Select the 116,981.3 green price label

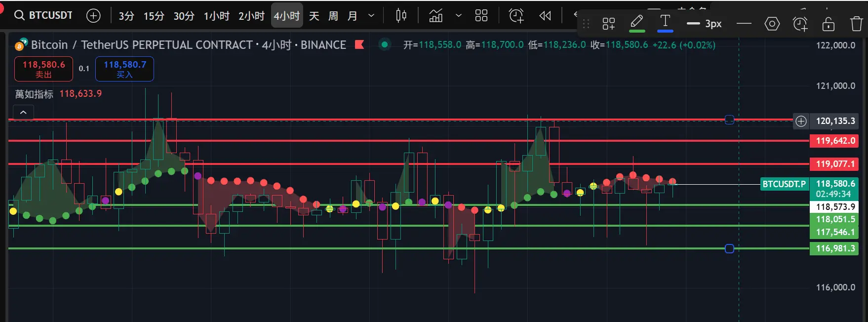(x=834, y=248)
